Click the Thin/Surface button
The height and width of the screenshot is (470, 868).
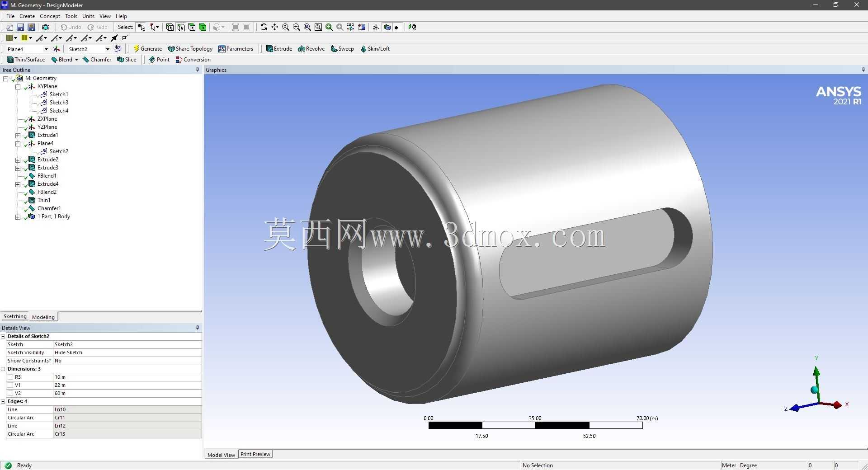pos(26,60)
